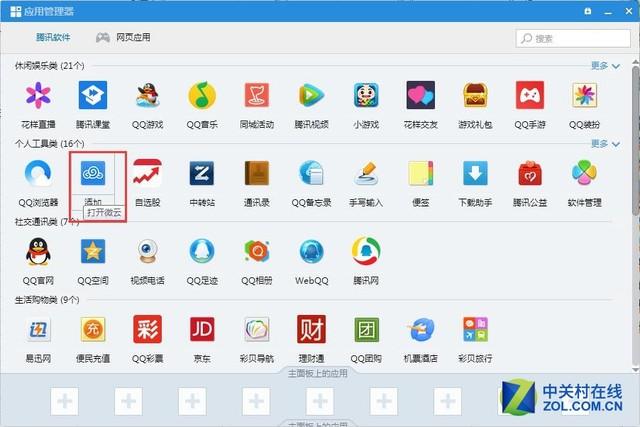Click the vertical scrollbar thumb
The image size is (640, 427).
636,139
